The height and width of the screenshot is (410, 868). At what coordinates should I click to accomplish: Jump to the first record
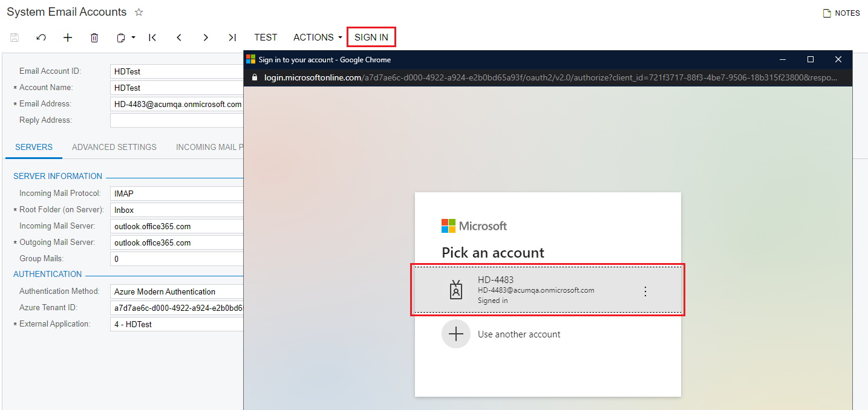click(152, 37)
